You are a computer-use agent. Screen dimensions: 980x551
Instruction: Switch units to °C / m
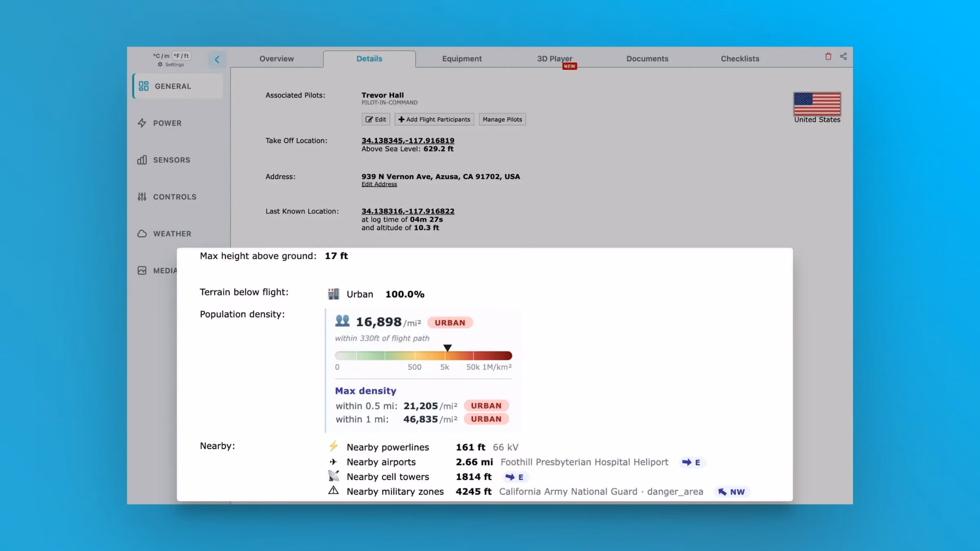pos(161,56)
